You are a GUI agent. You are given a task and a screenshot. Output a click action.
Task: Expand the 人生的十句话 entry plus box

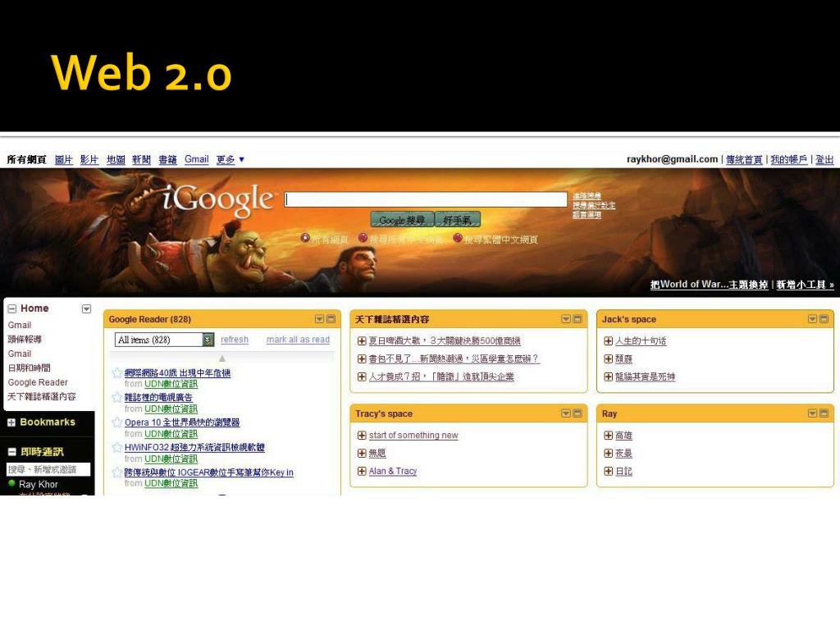(x=608, y=340)
